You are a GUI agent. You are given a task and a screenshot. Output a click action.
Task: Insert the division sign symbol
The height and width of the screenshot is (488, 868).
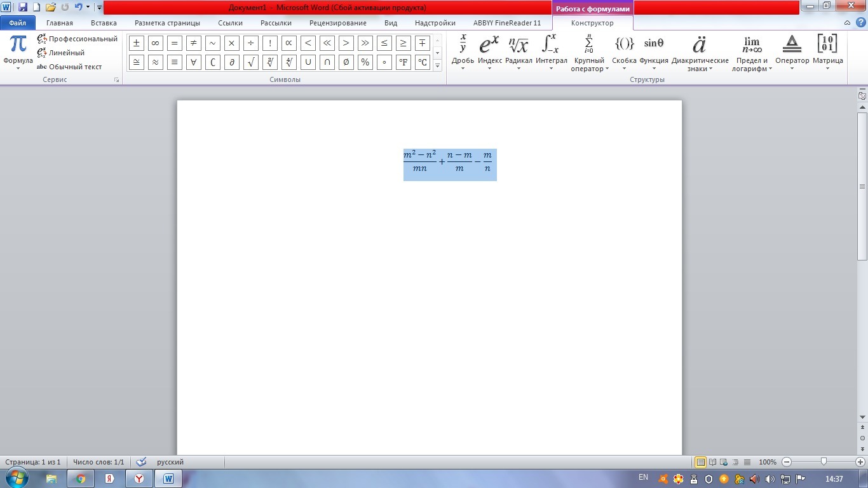(250, 43)
